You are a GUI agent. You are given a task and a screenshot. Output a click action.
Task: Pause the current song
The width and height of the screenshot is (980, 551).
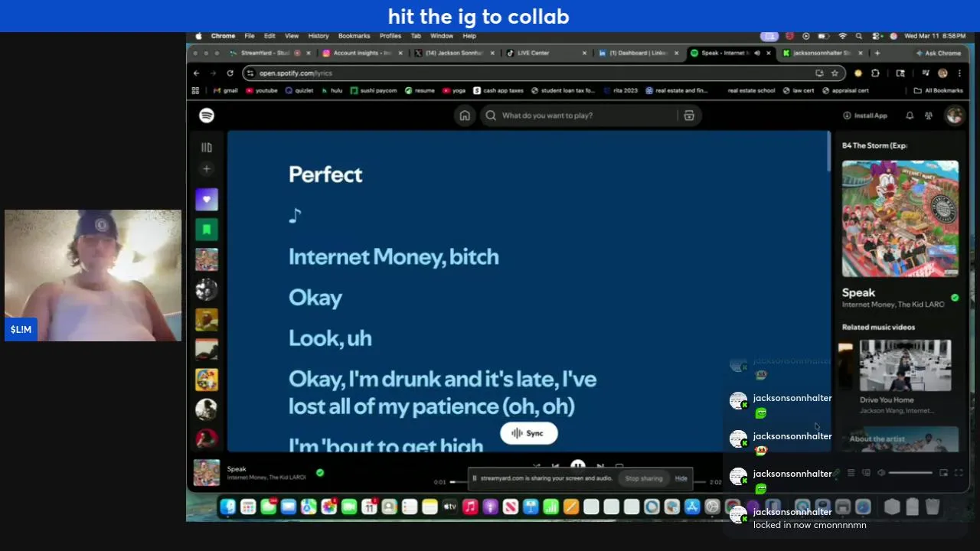(578, 465)
